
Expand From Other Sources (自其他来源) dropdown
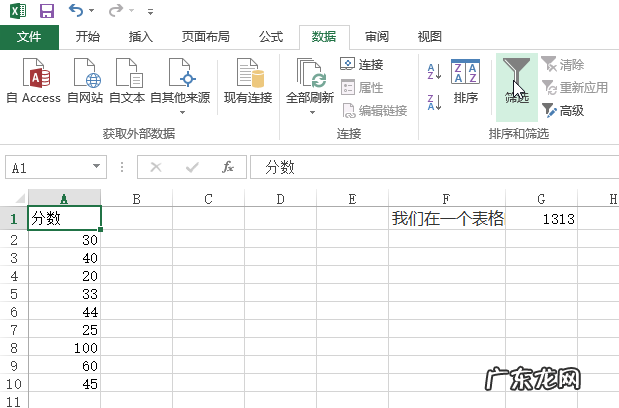coord(180,111)
